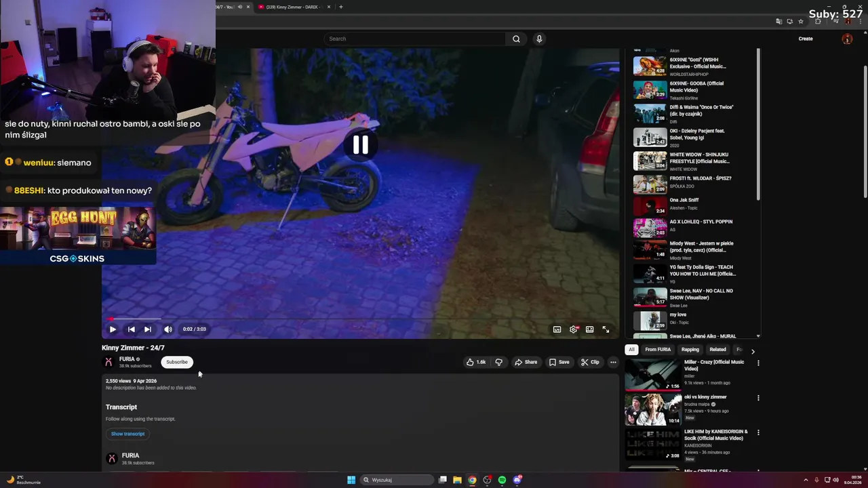The image size is (868, 488).
Task: Expand system tray hidden icons
Action: pyautogui.click(x=806, y=480)
